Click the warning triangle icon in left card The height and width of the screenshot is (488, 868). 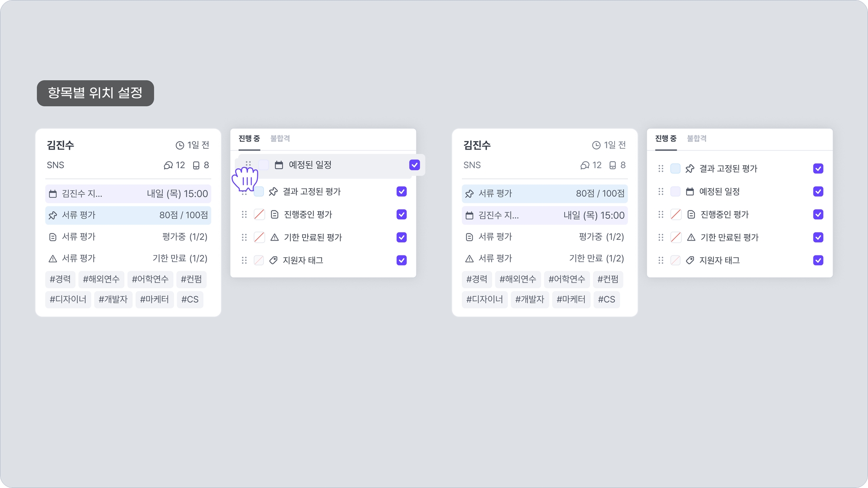[x=53, y=259]
